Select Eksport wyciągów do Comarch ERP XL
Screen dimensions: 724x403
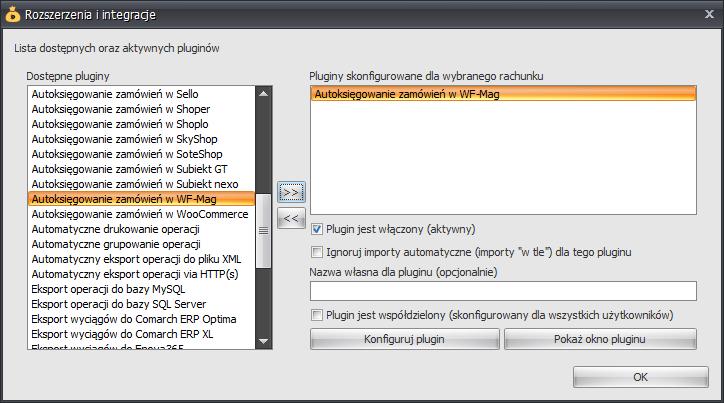[x=141, y=334]
